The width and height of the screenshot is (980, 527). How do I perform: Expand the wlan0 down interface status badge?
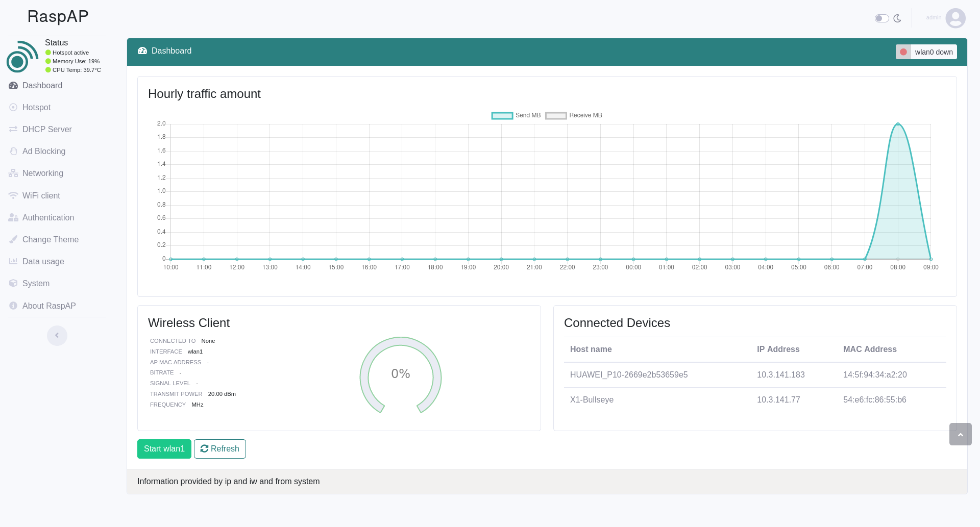pos(926,52)
